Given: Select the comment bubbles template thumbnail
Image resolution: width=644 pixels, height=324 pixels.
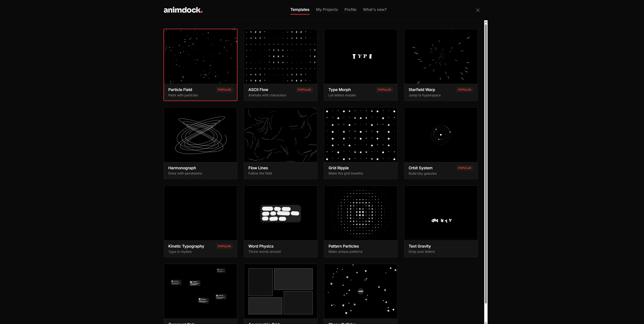Looking at the screenshot, I should click(x=201, y=291).
